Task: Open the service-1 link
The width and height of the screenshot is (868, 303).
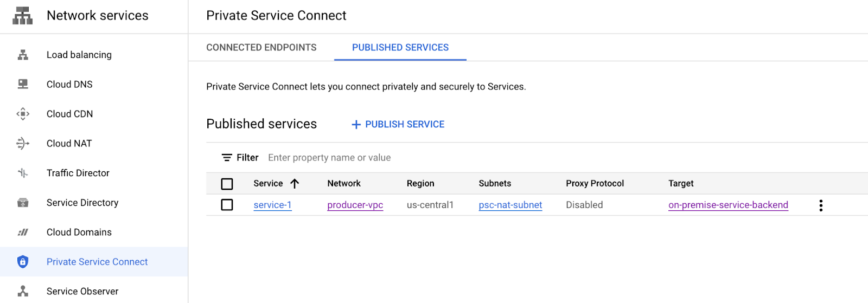Action: 272,205
